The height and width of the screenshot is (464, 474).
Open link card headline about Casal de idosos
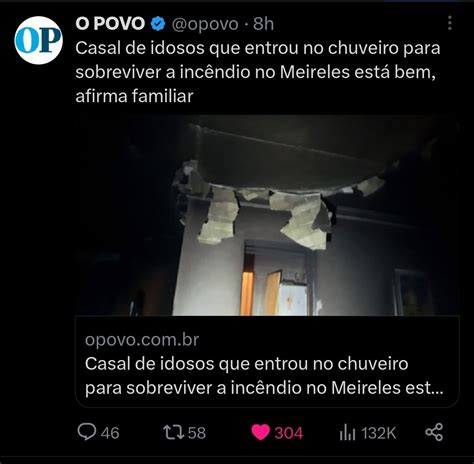(264, 376)
